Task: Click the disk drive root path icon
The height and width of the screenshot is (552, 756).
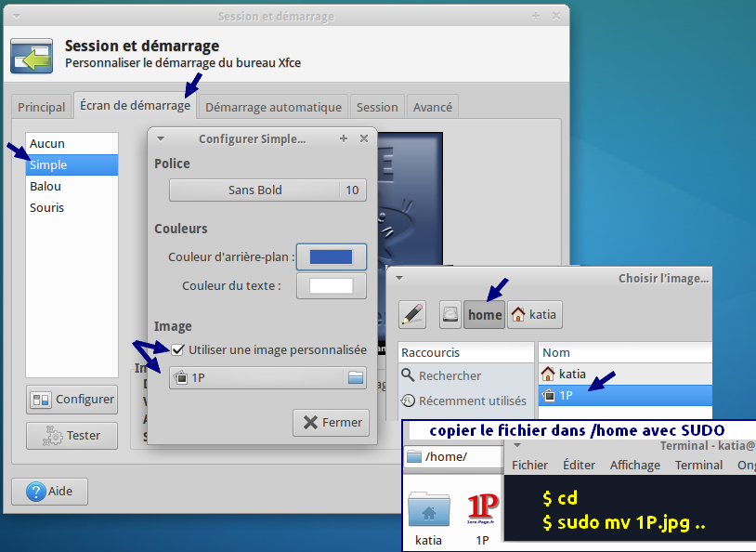Action: tap(450, 314)
